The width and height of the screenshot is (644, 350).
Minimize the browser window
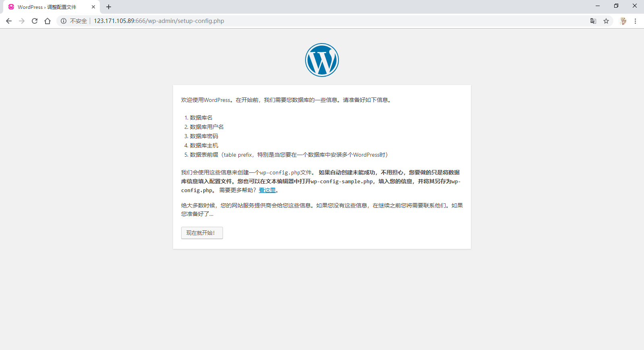tap(598, 6)
